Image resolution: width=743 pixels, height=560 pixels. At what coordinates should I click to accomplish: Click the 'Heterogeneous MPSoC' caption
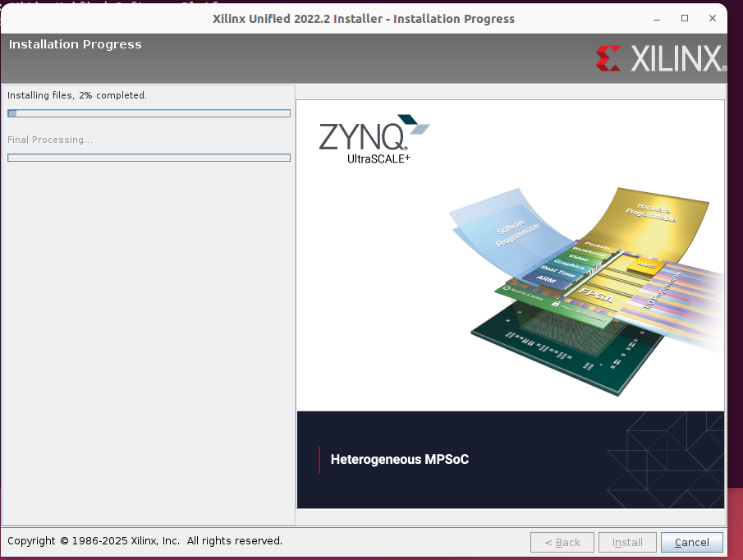pos(400,460)
